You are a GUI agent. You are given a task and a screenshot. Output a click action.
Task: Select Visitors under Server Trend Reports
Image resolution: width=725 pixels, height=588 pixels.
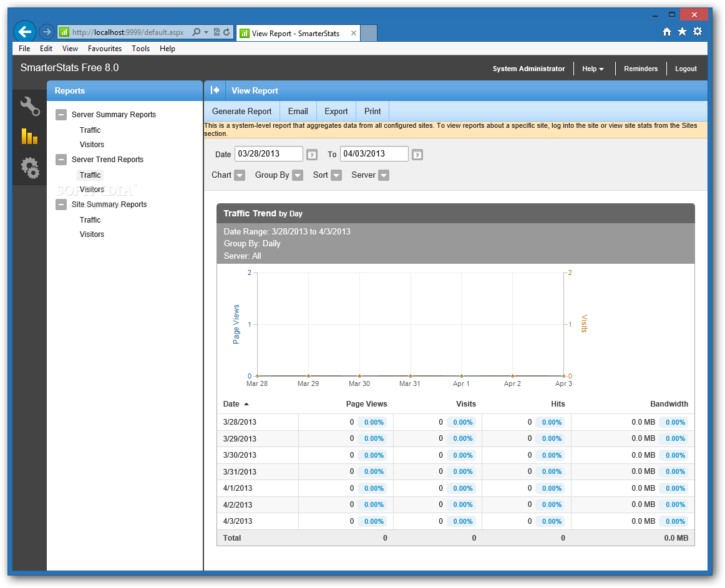pos(92,190)
